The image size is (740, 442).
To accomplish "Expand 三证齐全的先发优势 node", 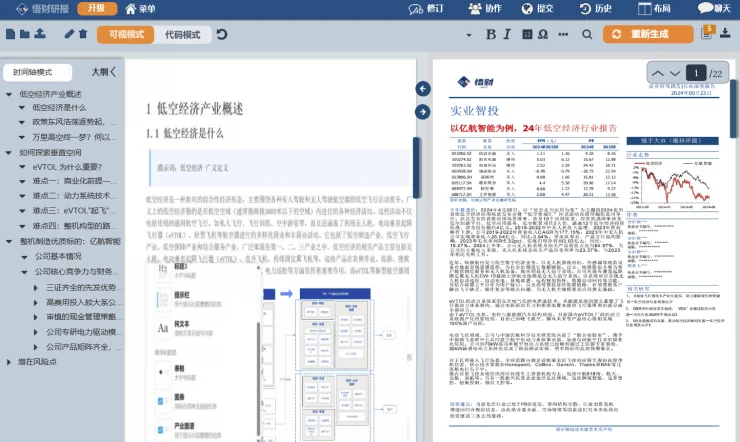I will 35,287.
